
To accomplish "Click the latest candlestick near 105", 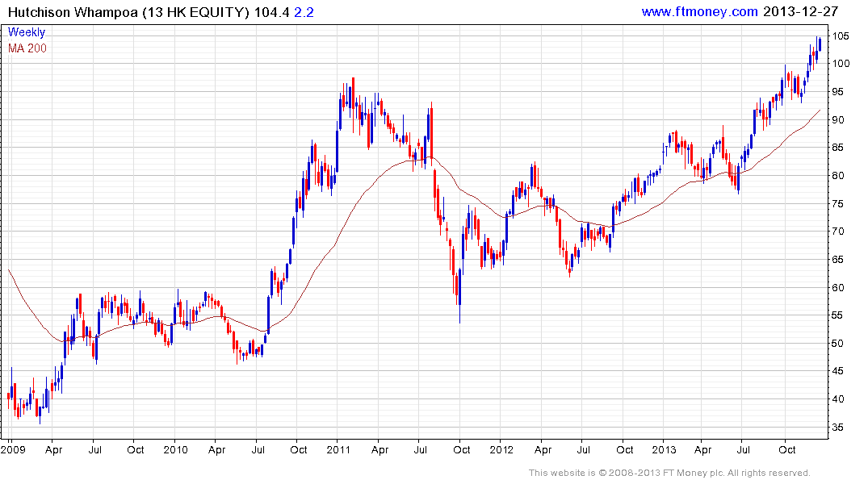I will coord(820,44).
